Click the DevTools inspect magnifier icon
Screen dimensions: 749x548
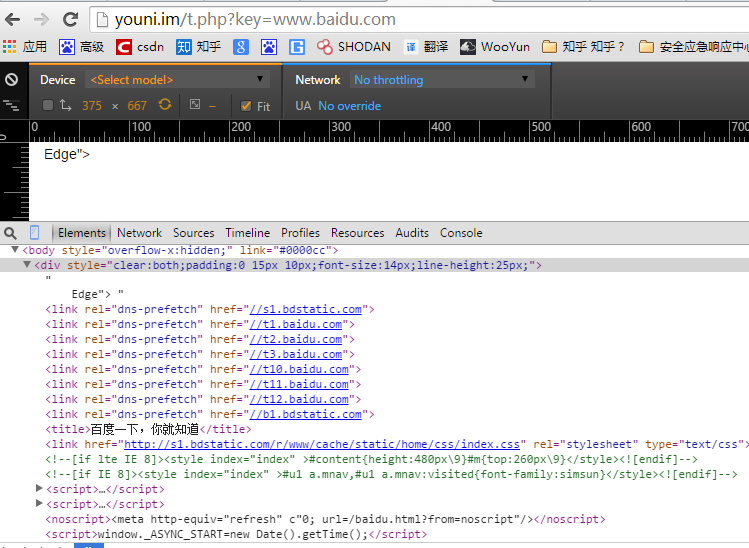click(x=10, y=233)
